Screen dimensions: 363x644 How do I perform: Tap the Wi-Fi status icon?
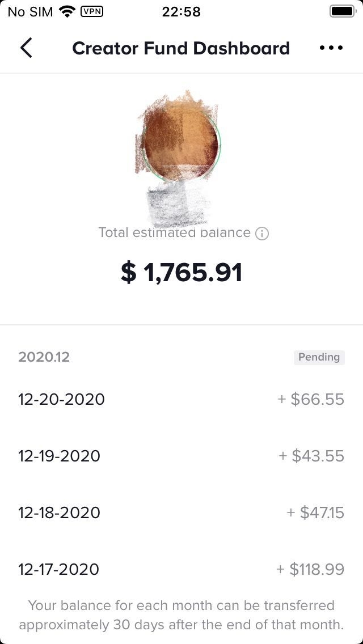(67, 11)
